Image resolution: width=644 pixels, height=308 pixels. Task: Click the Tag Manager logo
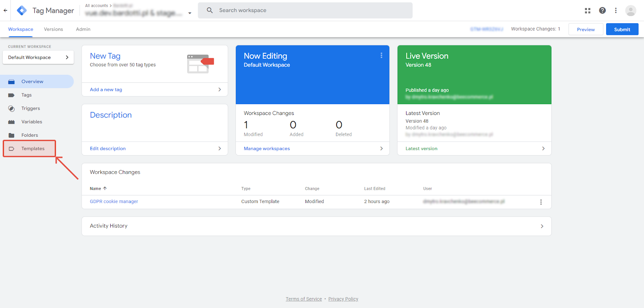click(x=22, y=10)
